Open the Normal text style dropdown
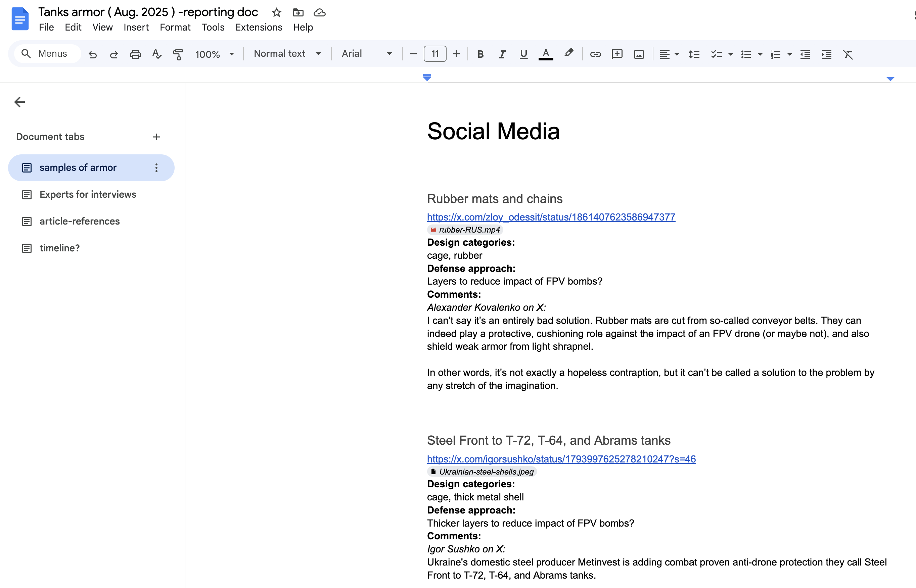 287,54
